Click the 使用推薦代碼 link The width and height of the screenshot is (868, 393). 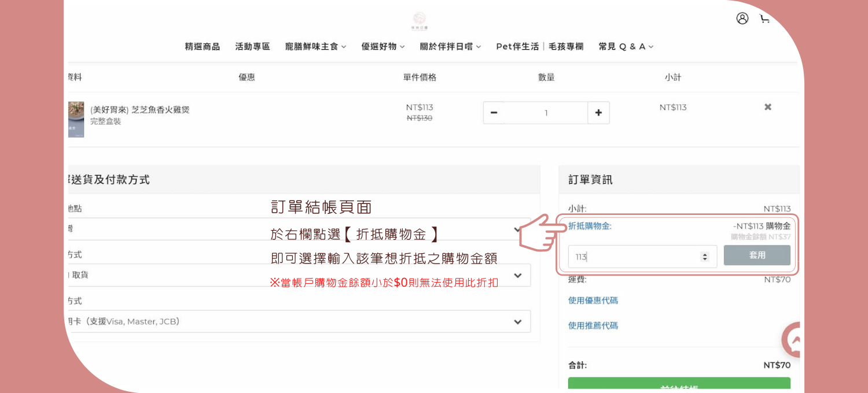593,326
